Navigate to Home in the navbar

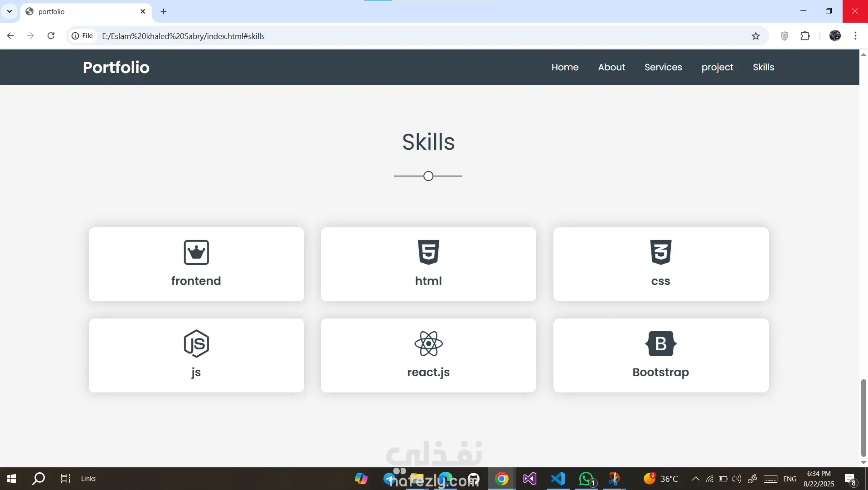pos(565,67)
